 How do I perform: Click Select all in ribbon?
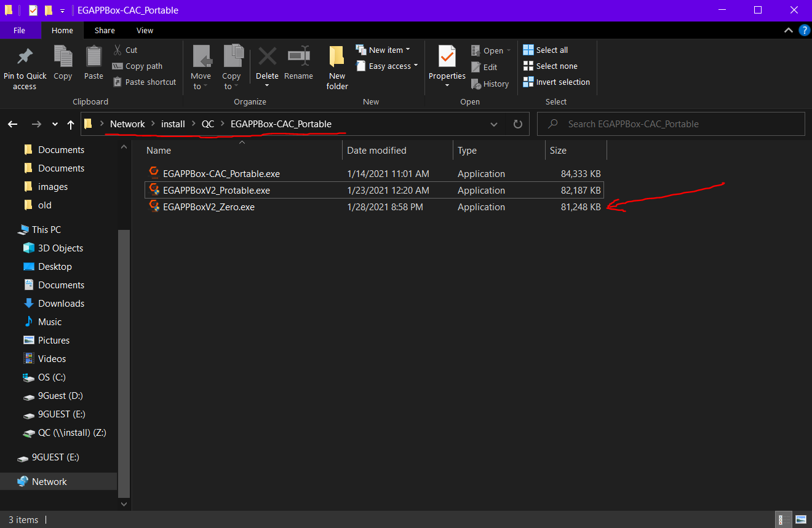click(x=546, y=50)
